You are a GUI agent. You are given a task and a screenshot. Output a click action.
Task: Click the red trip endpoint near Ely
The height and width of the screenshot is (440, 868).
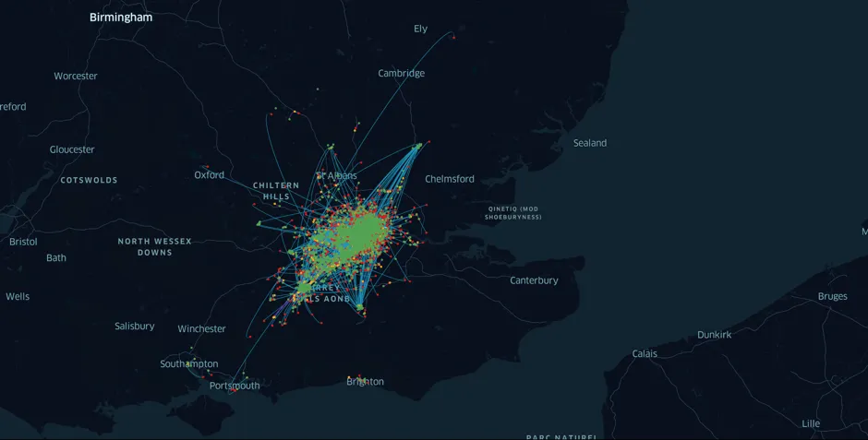point(454,37)
